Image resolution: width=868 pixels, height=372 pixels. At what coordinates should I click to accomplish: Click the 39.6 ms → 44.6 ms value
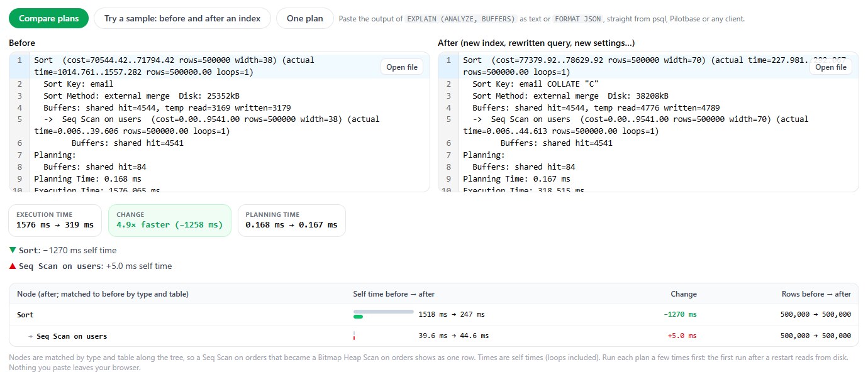[453, 336]
